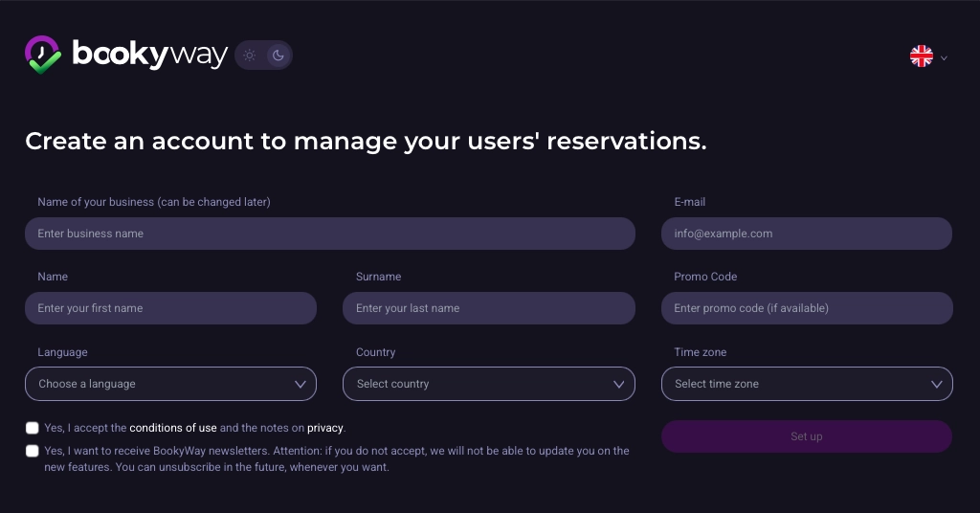Image resolution: width=980 pixels, height=513 pixels.
Task: Click the BookyWay logo icon
Action: (x=42, y=56)
